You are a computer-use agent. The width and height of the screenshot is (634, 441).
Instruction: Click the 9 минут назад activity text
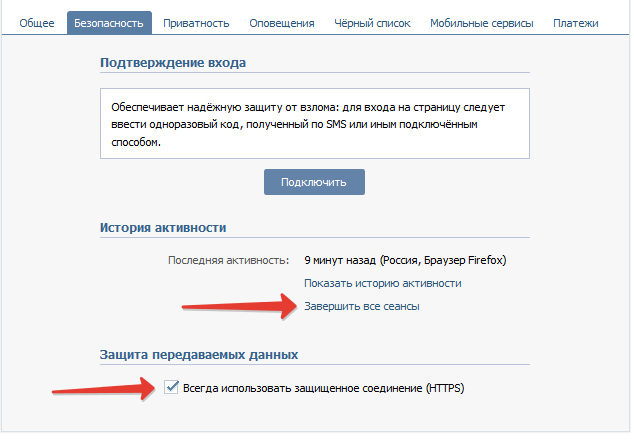pyautogui.click(x=404, y=260)
